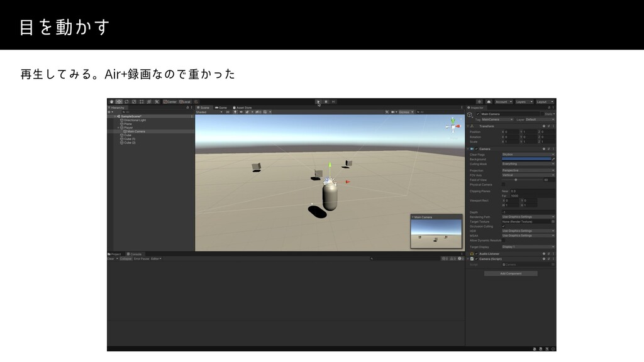The height and width of the screenshot is (362, 644).
Task: Open the Projection Perspective dropdown
Action: pos(528,170)
